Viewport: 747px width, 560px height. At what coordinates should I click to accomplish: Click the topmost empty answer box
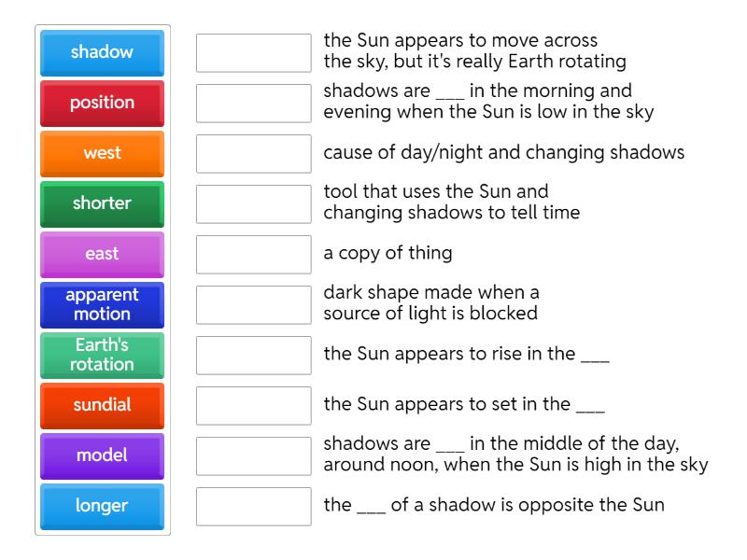pos(252,53)
